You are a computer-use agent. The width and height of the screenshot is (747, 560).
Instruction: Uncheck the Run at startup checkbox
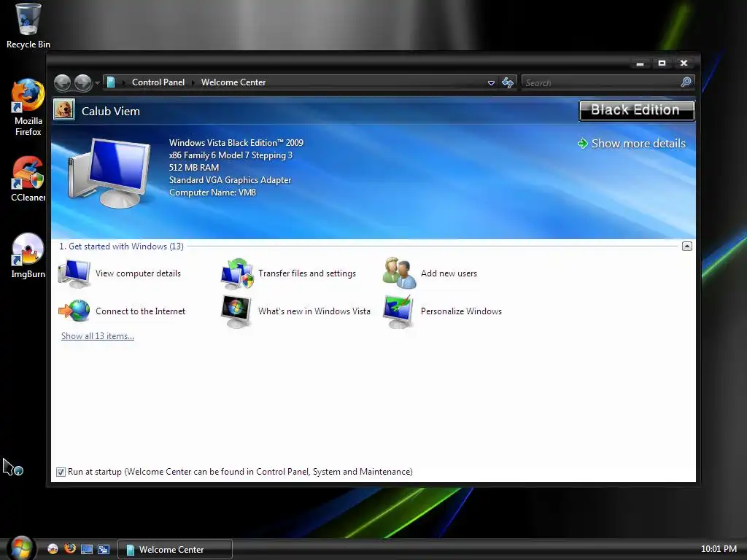pyautogui.click(x=61, y=472)
